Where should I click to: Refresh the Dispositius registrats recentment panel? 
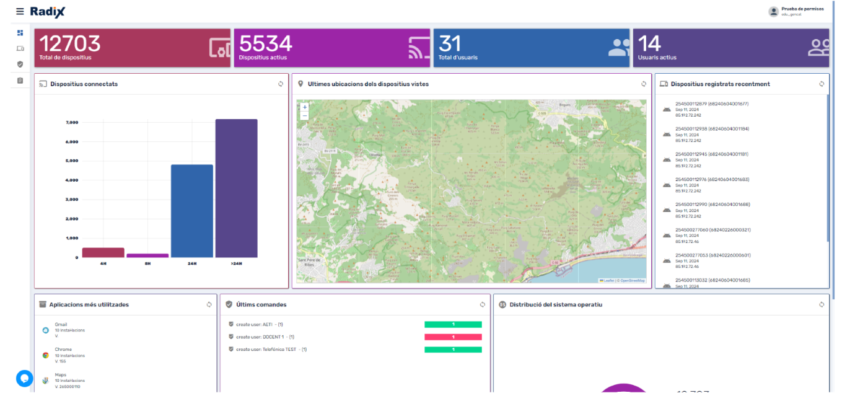(x=822, y=84)
